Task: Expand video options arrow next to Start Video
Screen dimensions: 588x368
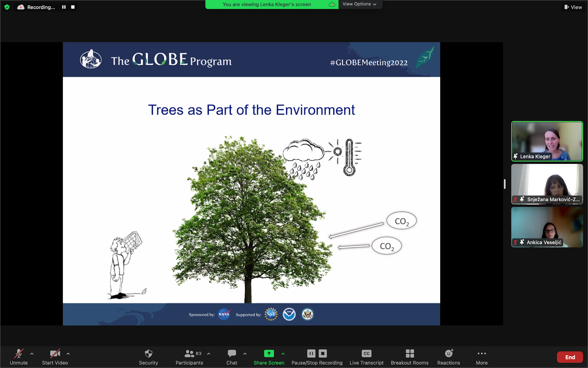Action: tap(68, 354)
